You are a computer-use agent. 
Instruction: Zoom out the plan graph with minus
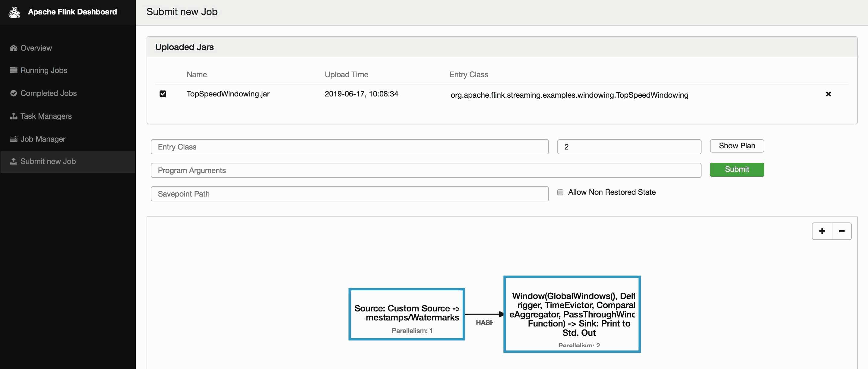[842, 231]
